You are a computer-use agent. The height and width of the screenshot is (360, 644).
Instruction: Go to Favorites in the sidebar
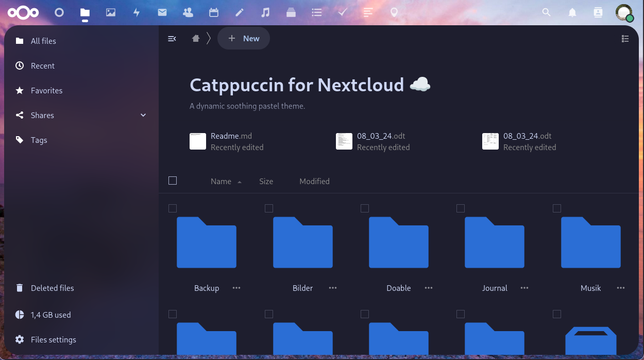tap(46, 91)
